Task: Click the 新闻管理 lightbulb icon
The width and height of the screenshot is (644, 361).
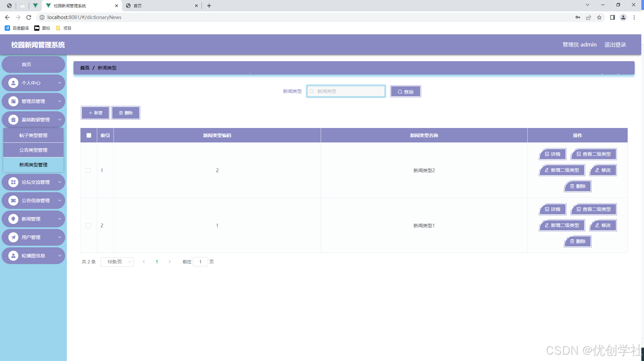Action: pyautogui.click(x=13, y=219)
